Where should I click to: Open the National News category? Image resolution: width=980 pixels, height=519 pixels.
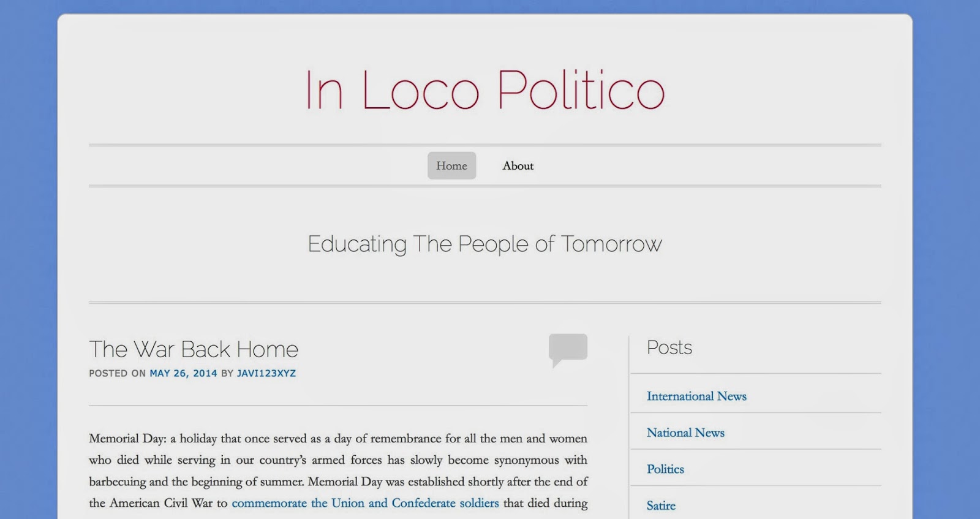(x=685, y=433)
